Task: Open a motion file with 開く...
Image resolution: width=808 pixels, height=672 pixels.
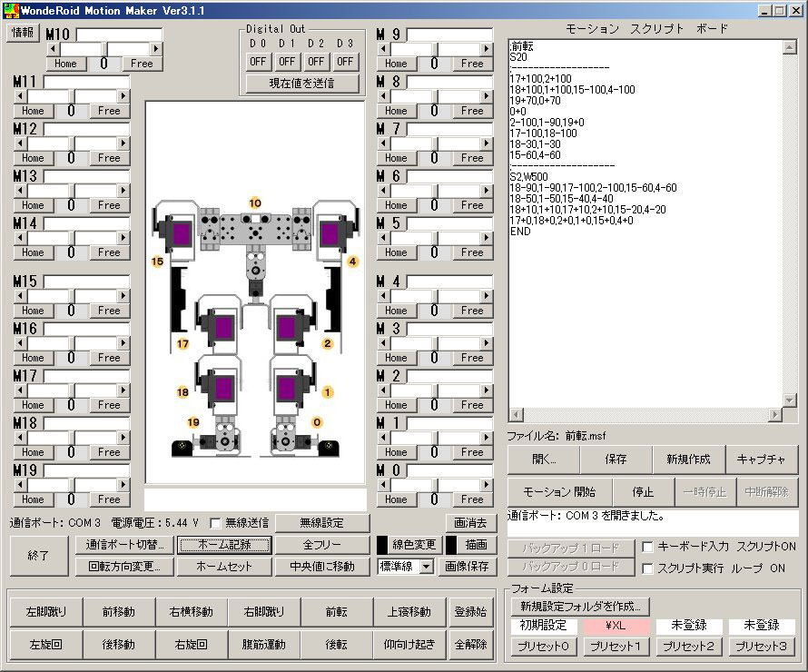Action: (x=544, y=460)
